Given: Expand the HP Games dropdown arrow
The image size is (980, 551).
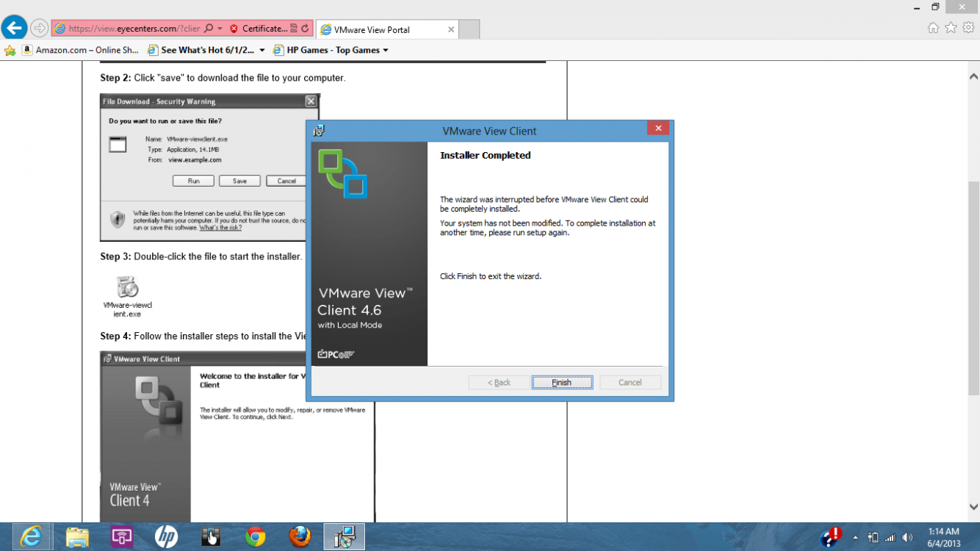Looking at the screenshot, I should [x=386, y=51].
